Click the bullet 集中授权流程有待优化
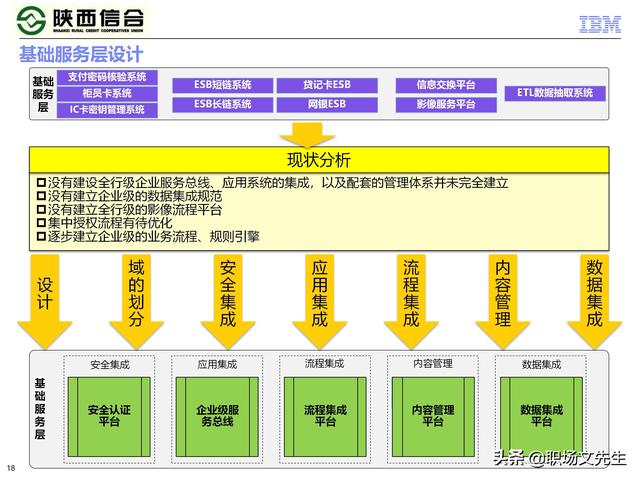Image resolution: width=640 pixels, height=480 pixels. [x=104, y=223]
